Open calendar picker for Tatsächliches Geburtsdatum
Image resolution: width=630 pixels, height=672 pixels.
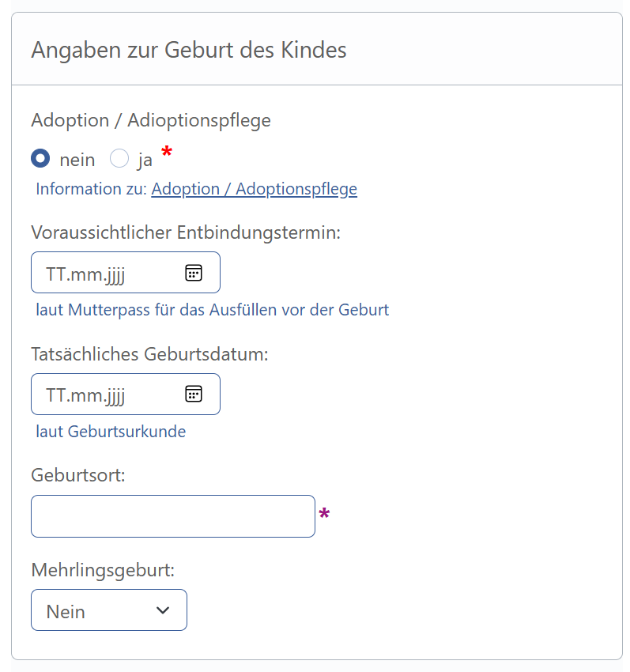point(194,394)
